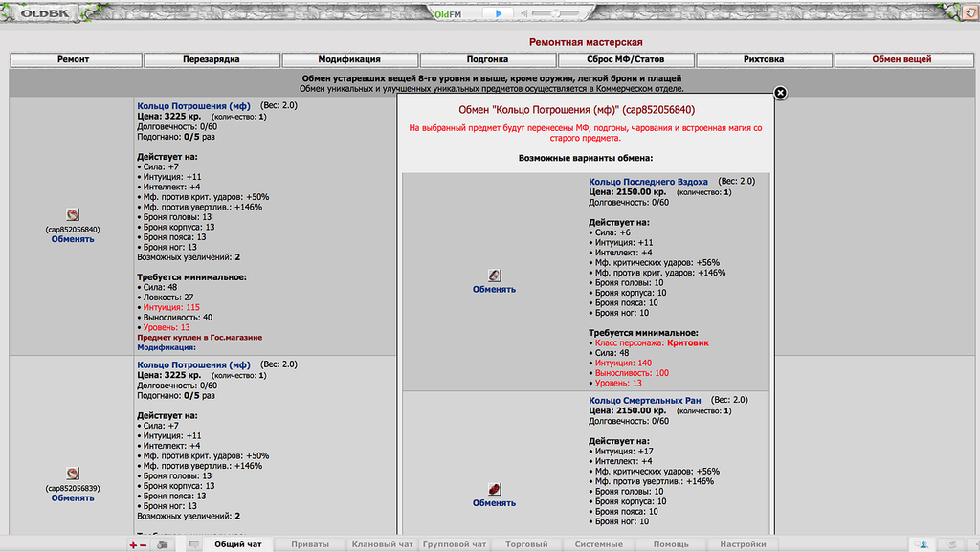
Task: Click Обменять under Кольцо Смертельных Ран
Action: click(x=494, y=503)
